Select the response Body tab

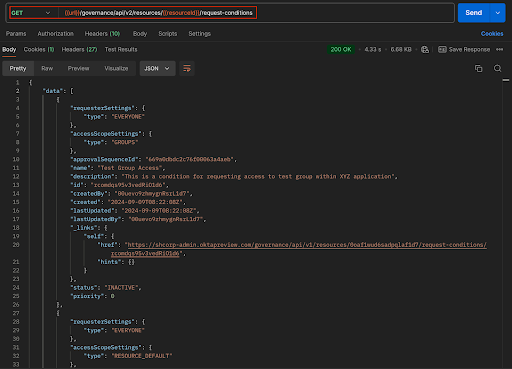9,49
